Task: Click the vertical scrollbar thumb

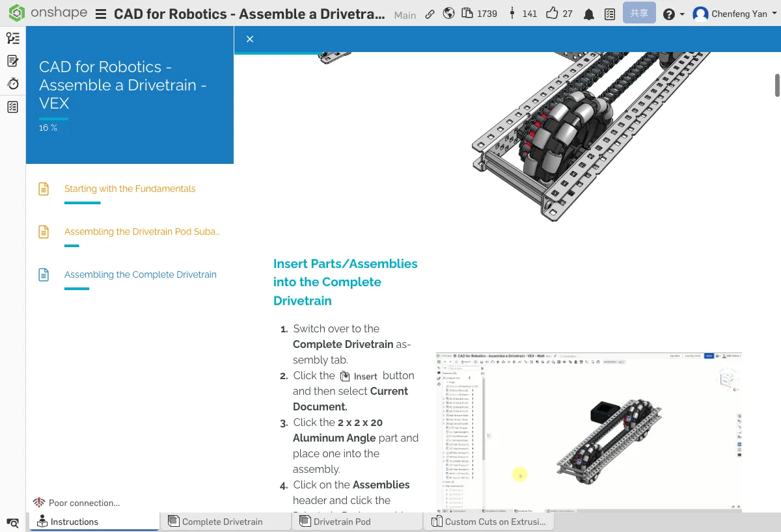Action: tap(776, 85)
